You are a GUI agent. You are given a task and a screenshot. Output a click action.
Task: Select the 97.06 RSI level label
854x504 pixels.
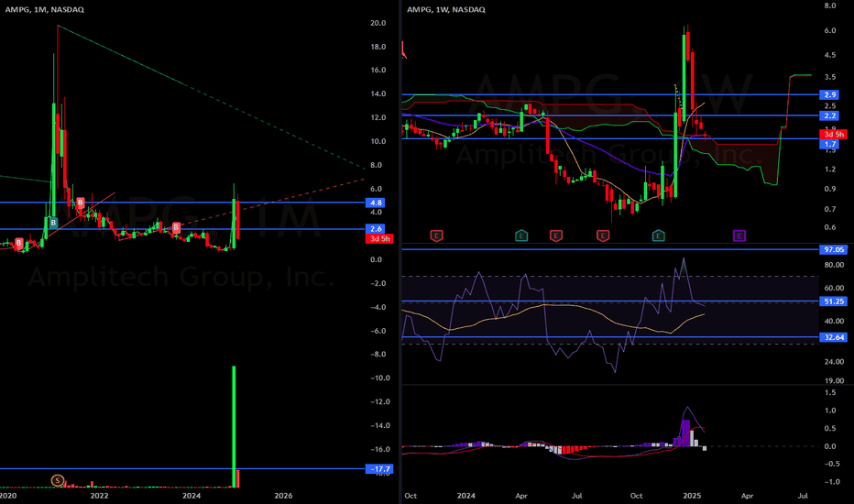click(833, 249)
